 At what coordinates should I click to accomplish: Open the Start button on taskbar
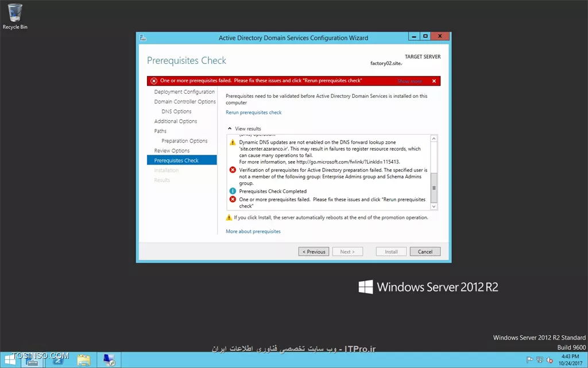coord(10,360)
